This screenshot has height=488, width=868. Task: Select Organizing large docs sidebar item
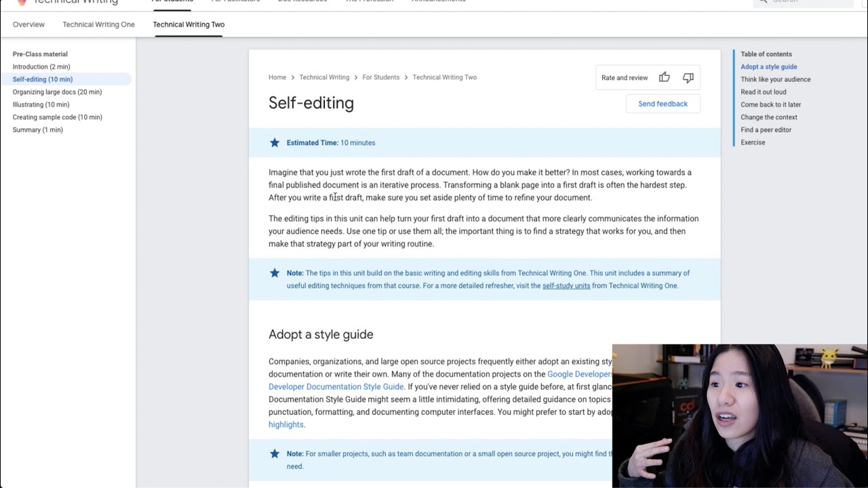pyautogui.click(x=57, y=91)
